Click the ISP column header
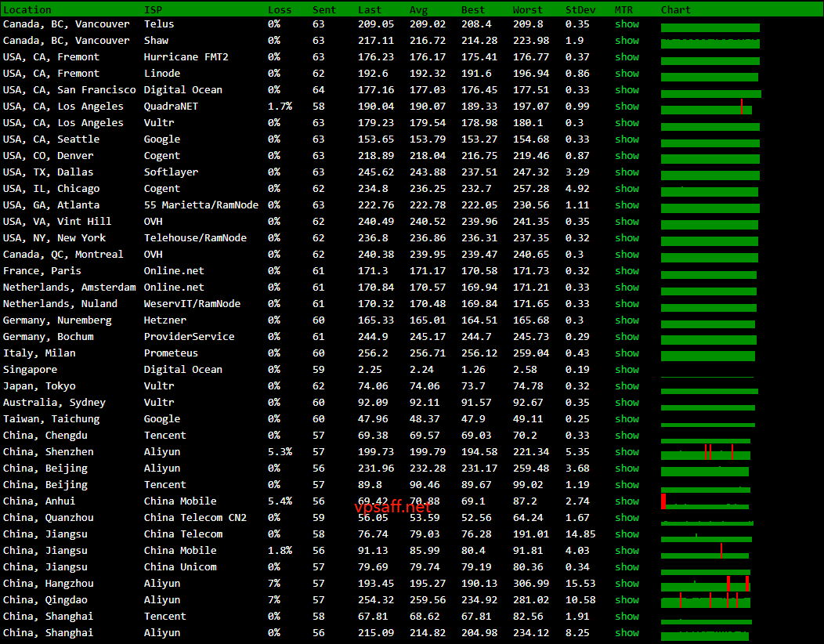 pos(153,9)
